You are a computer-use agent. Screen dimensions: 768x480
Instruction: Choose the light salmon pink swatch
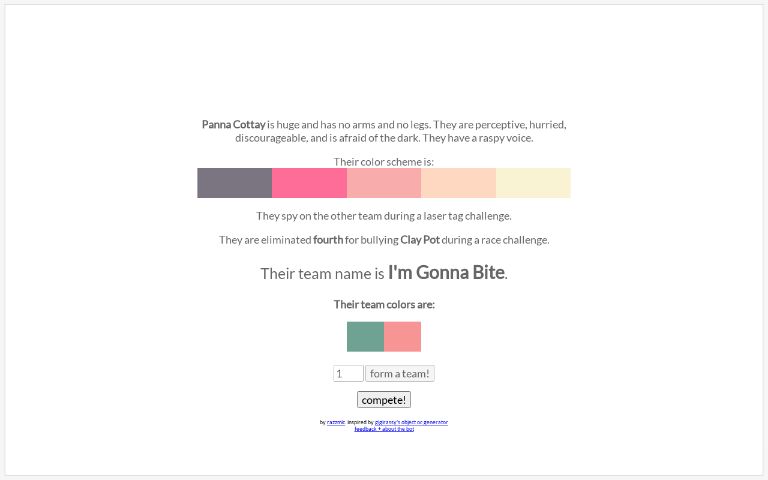(x=384, y=183)
